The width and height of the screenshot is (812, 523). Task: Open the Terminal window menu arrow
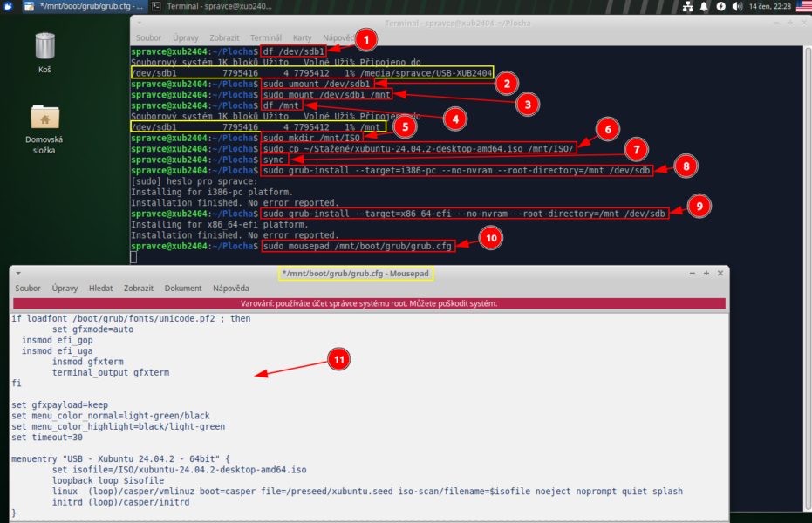coord(139,24)
